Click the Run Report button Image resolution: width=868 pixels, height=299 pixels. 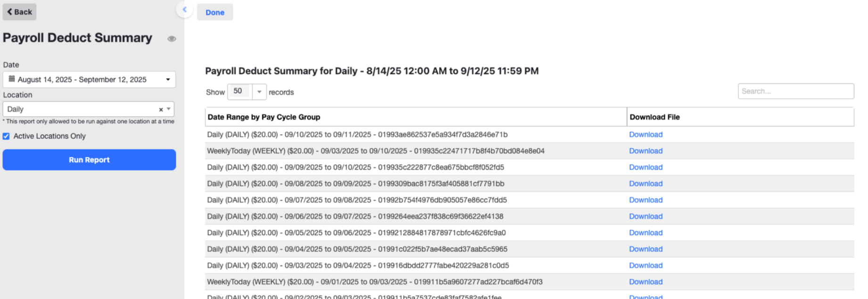tap(89, 160)
